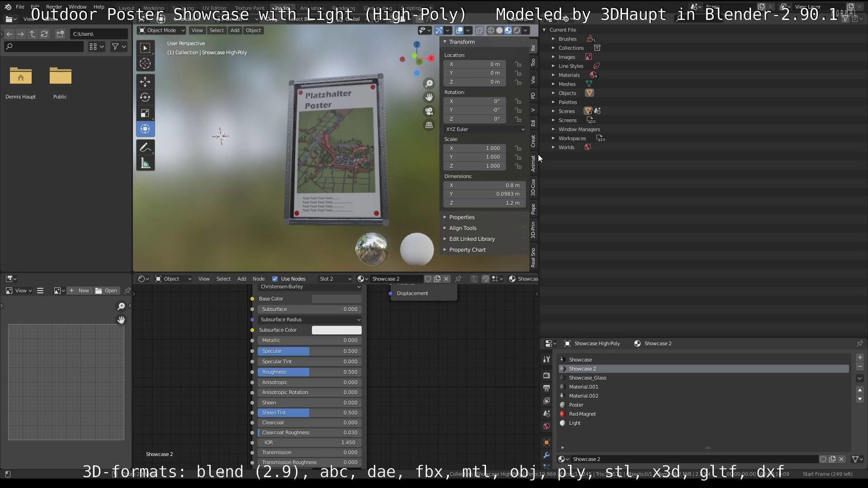
Task: Activate the Scale tool icon
Action: coord(145,113)
